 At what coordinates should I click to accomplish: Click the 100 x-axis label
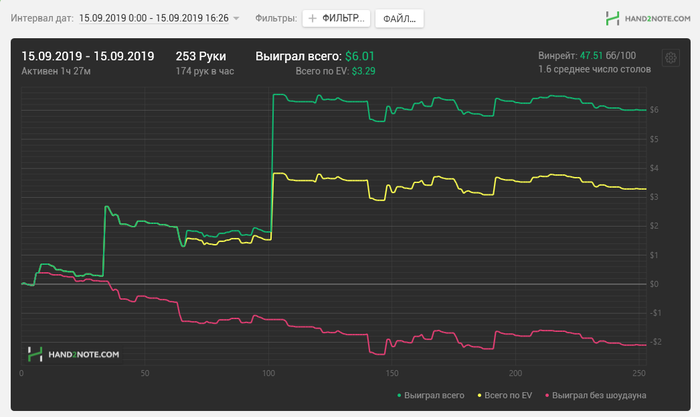(x=268, y=373)
